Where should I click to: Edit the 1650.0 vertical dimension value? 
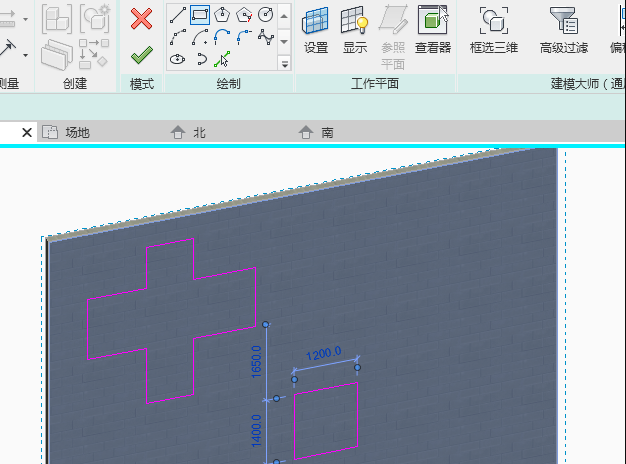256,362
